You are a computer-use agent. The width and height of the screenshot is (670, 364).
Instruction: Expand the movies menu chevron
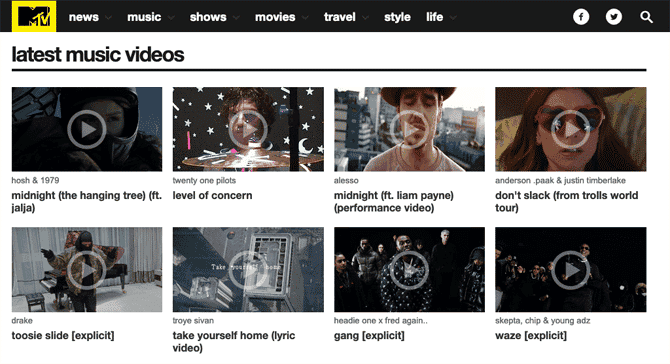(x=305, y=18)
